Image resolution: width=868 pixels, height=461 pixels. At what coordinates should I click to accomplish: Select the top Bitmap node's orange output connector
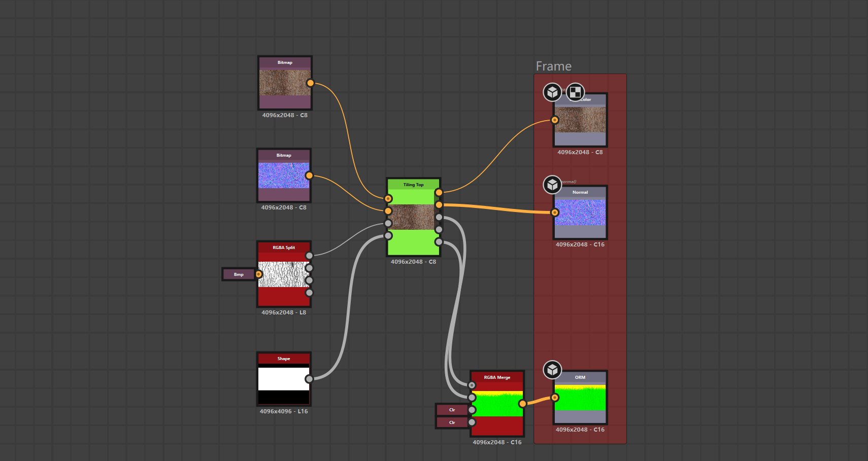point(310,83)
